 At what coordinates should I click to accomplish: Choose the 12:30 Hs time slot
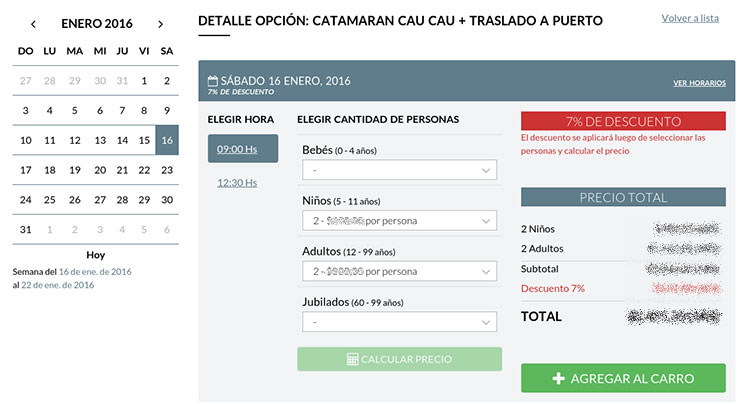coord(237,183)
